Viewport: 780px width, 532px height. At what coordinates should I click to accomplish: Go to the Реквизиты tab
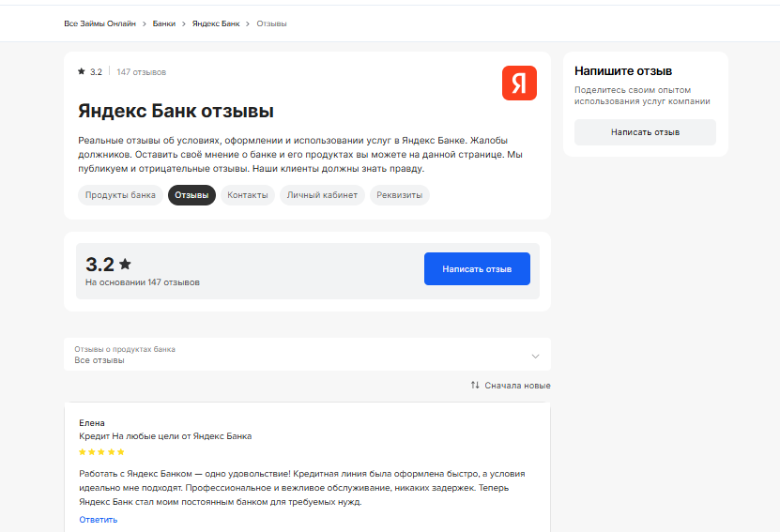coord(400,195)
